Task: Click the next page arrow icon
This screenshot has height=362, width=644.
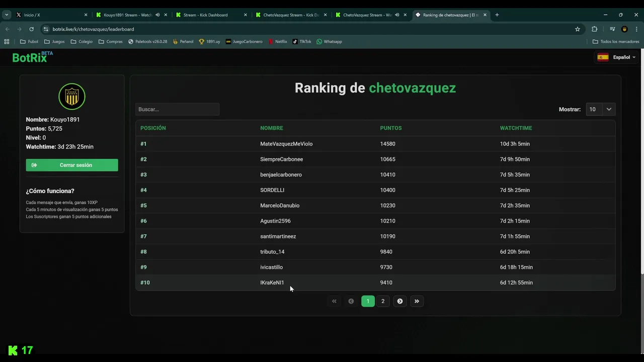Action: pyautogui.click(x=400, y=301)
